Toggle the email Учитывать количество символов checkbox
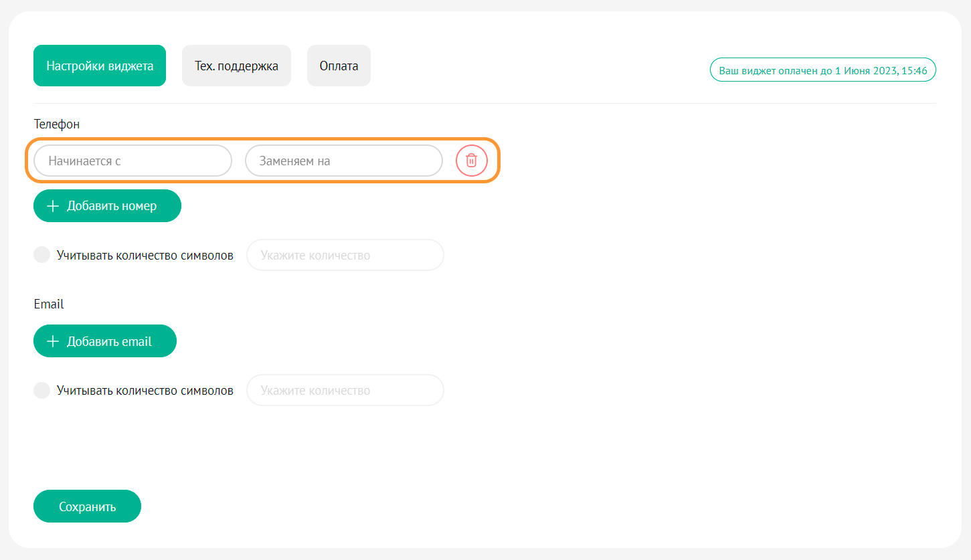Screen dimensions: 971x560 pos(42,390)
